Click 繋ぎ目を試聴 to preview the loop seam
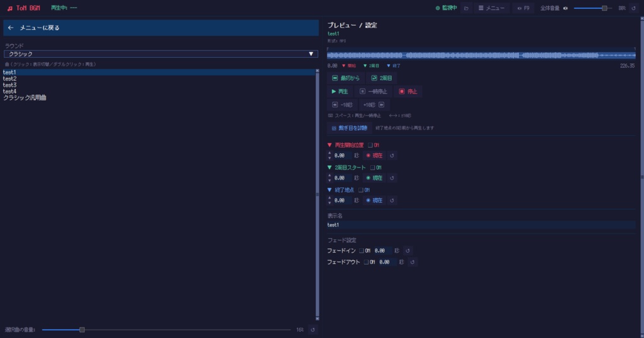This screenshot has width=644, height=338. (x=349, y=128)
